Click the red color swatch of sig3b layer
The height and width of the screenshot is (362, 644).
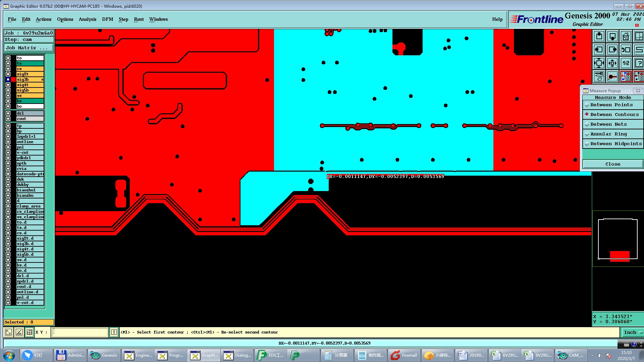[x=13, y=79]
